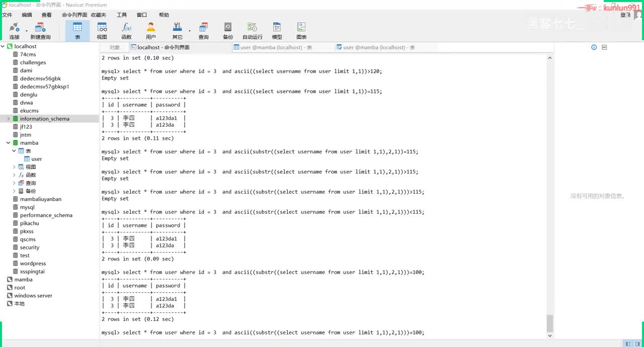Screen dimensions: 644x347
Task: Select the user table in mamba
Action: click(36, 159)
